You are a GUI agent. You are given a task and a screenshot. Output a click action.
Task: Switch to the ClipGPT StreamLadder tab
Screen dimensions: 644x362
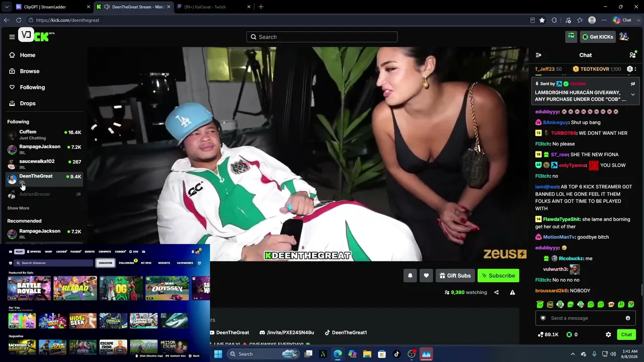pyautogui.click(x=52, y=7)
